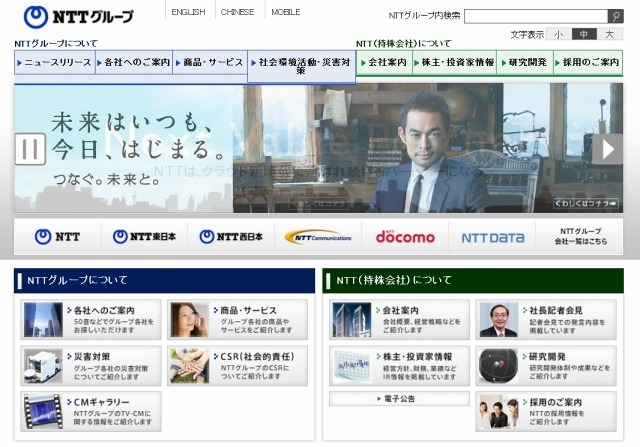
Task: Open 商品・サービス card title link
Action: [248, 311]
